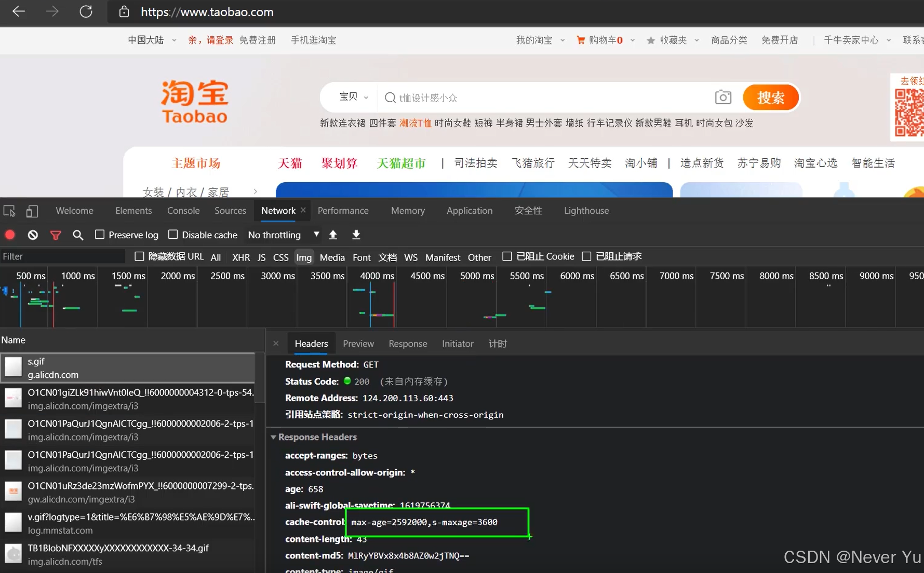Click the site security lock icon

[124, 11]
